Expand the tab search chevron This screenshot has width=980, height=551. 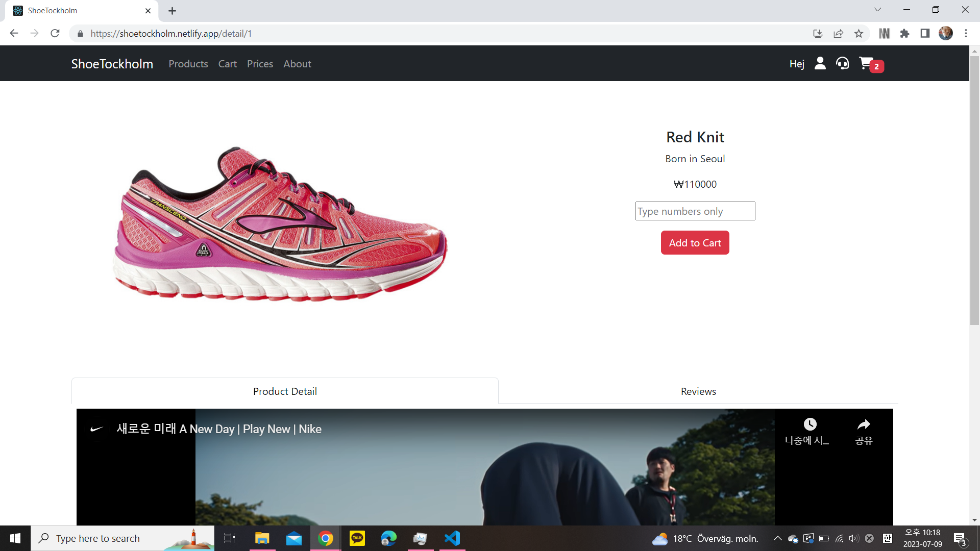click(877, 10)
